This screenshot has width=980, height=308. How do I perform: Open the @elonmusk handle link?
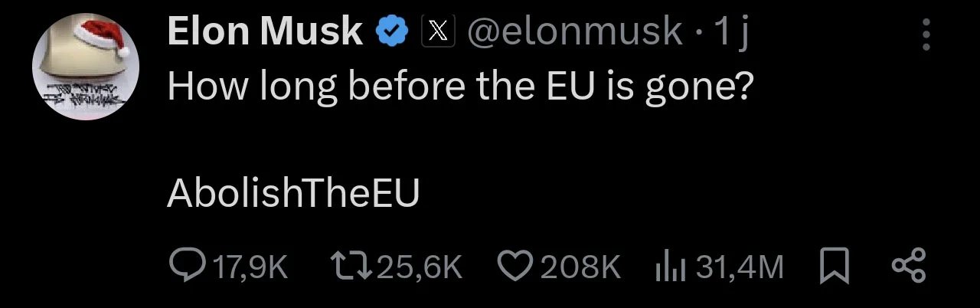click(x=574, y=32)
